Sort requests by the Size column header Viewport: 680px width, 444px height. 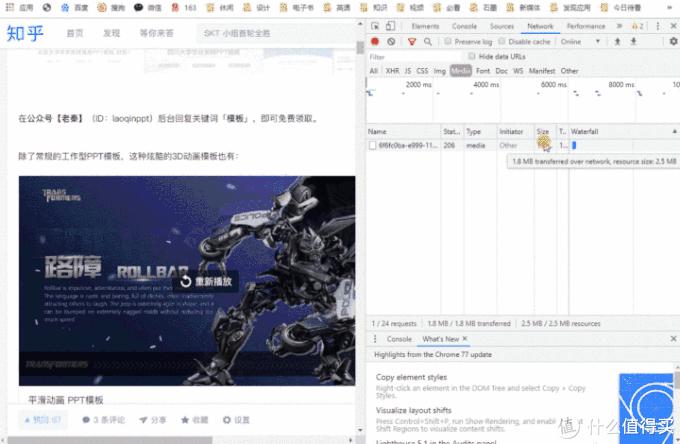pos(543,131)
